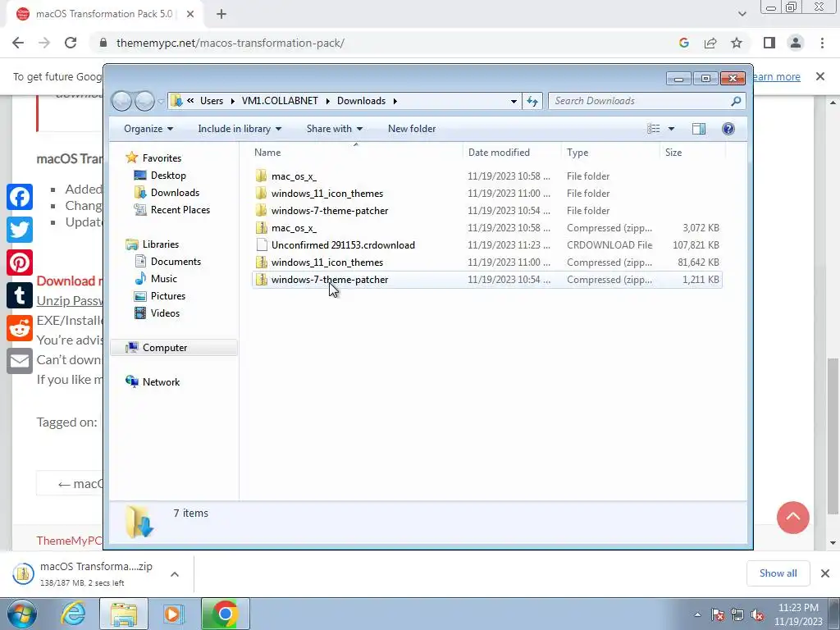
Task: Select the windows_11_icon_themes zip file
Action: click(x=487, y=262)
